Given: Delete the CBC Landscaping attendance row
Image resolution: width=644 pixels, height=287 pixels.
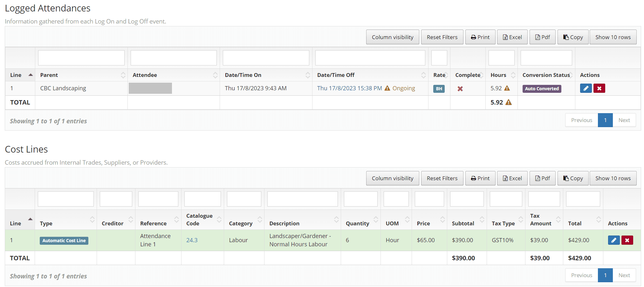Looking at the screenshot, I should (x=599, y=88).
